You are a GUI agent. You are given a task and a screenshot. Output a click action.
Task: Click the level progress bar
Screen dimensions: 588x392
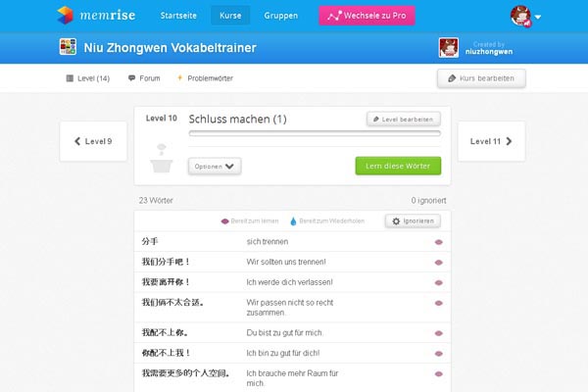[315, 133]
